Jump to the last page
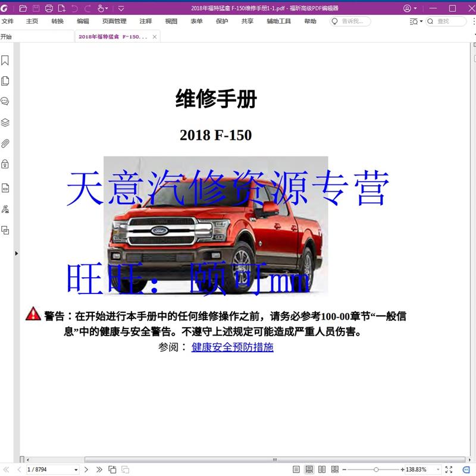Image resolution: width=476 pixels, height=476 pixels. click(x=99, y=469)
